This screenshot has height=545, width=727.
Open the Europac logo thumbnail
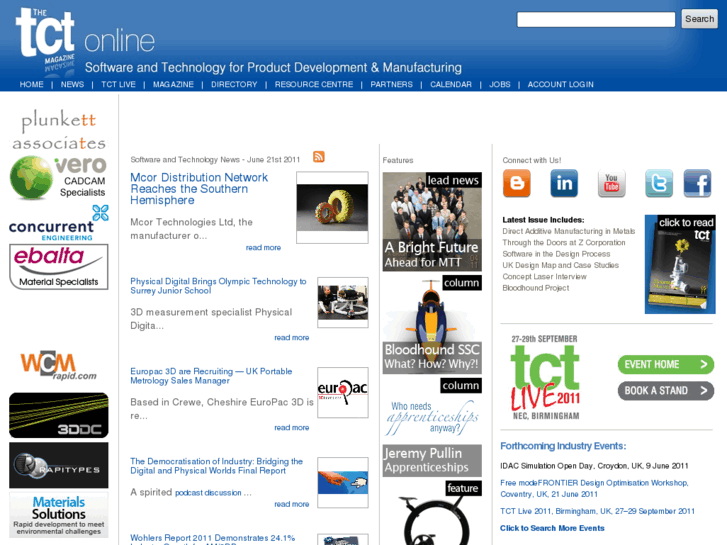[x=343, y=392]
